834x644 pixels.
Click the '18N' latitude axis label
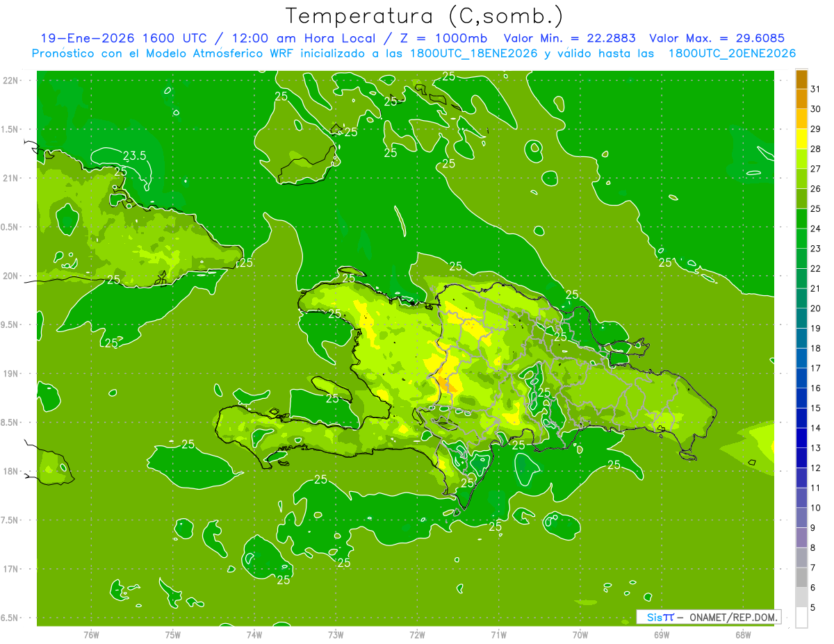(11, 472)
